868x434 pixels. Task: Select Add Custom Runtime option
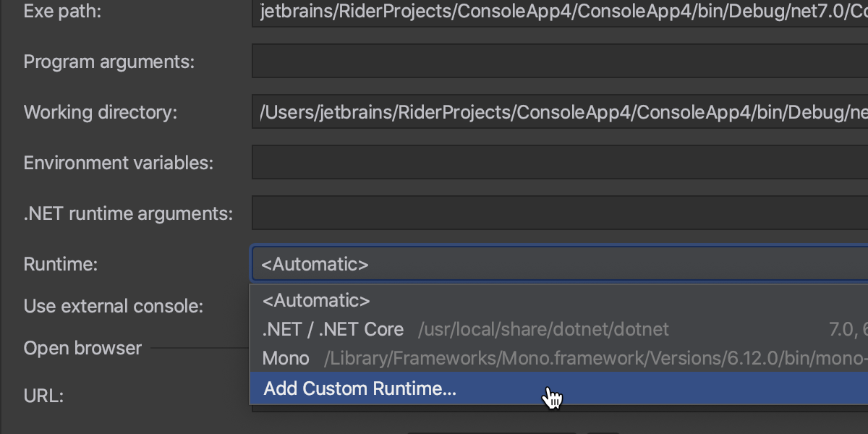pos(359,388)
